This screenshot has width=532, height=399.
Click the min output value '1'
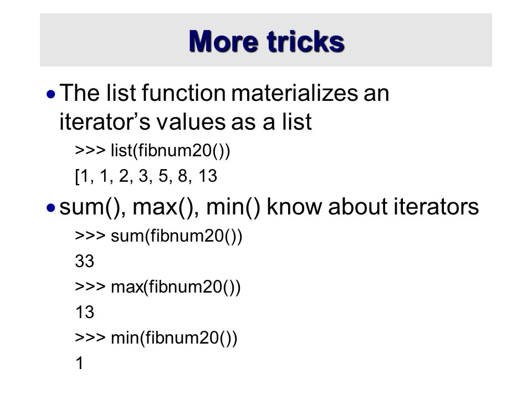(x=80, y=364)
